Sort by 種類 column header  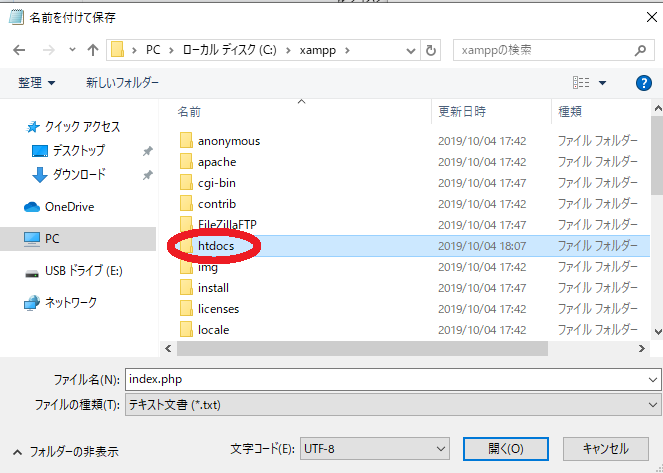[x=570, y=112]
